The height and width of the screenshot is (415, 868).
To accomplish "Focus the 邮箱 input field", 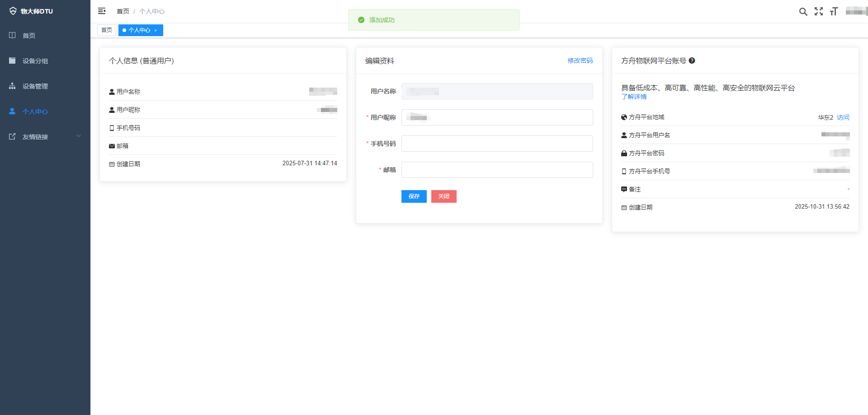I will pyautogui.click(x=497, y=170).
